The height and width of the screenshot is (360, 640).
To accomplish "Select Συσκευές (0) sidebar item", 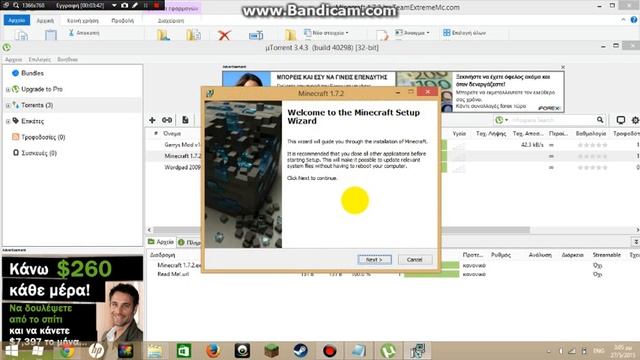I will [x=39, y=153].
